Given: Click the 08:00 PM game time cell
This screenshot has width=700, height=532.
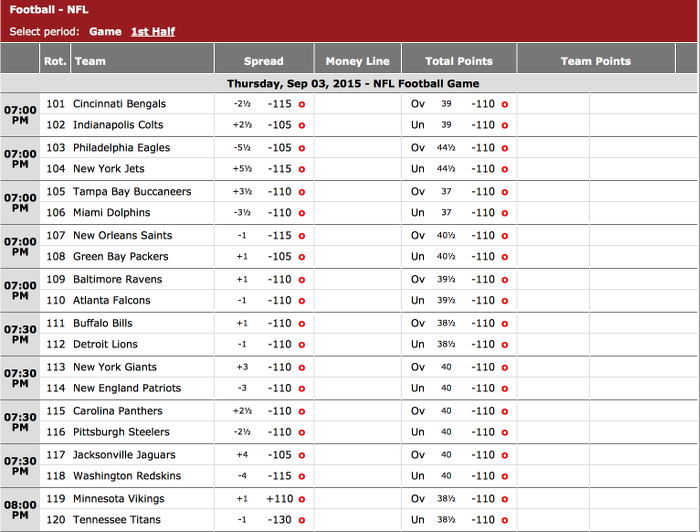Looking at the screenshot, I should coord(20,510).
